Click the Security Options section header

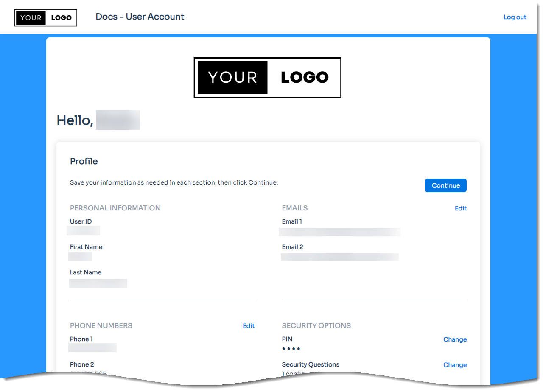pyautogui.click(x=316, y=325)
